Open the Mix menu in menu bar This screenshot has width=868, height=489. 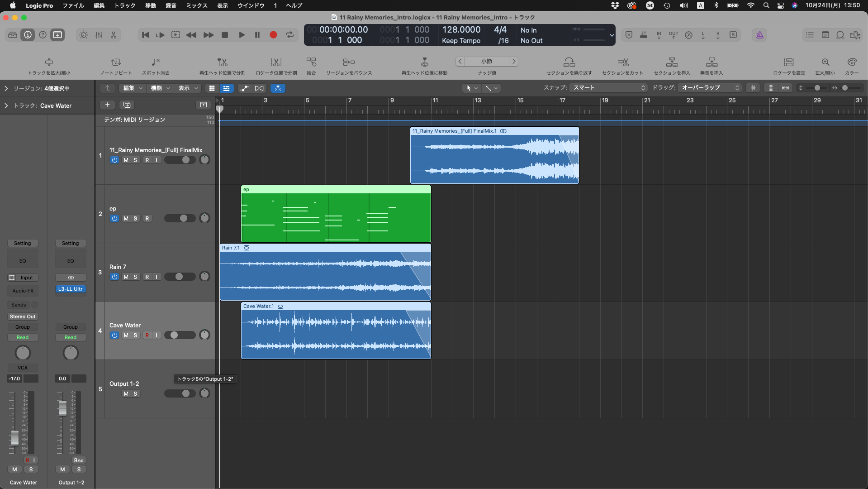197,5
